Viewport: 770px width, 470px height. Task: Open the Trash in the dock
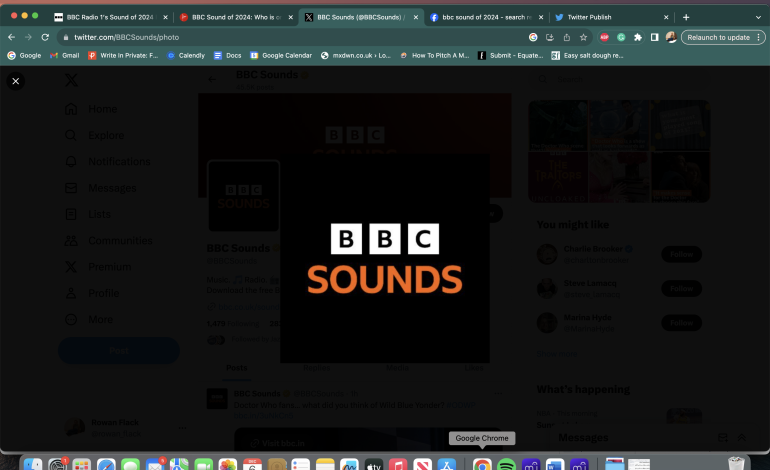(x=737, y=464)
